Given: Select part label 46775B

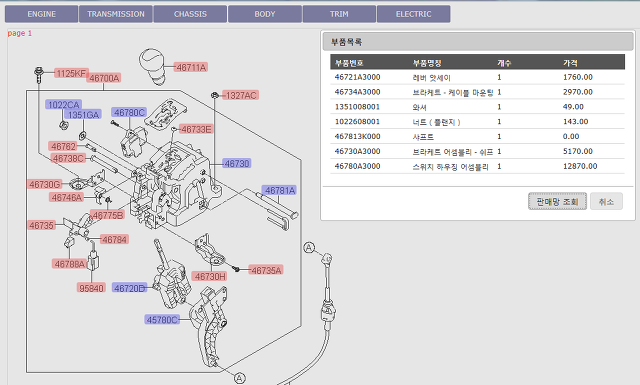Looking at the screenshot, I should (x=108, y=215).
